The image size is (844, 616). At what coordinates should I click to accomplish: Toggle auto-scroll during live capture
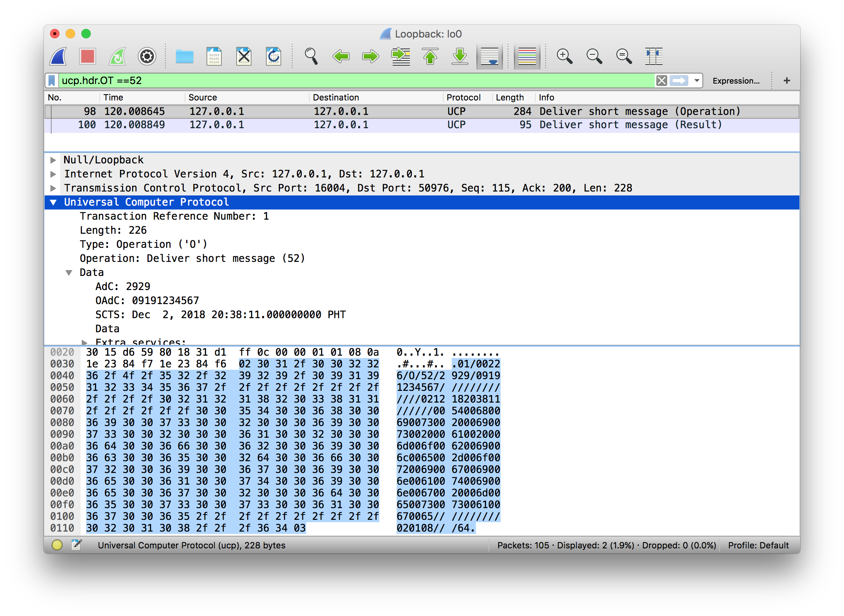click(489, 57)
